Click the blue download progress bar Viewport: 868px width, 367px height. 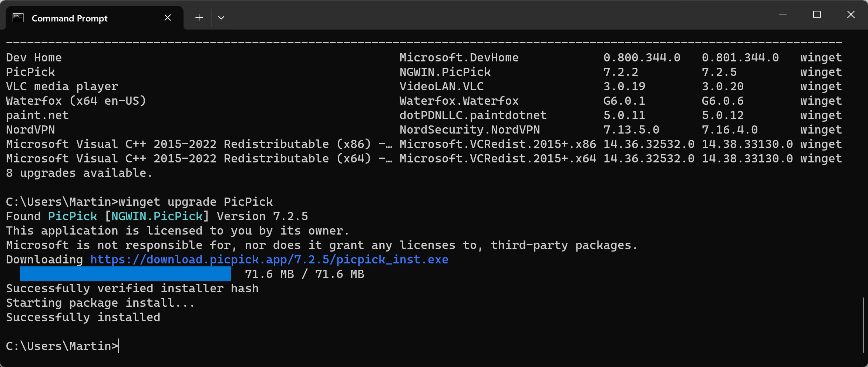(125, 274)
